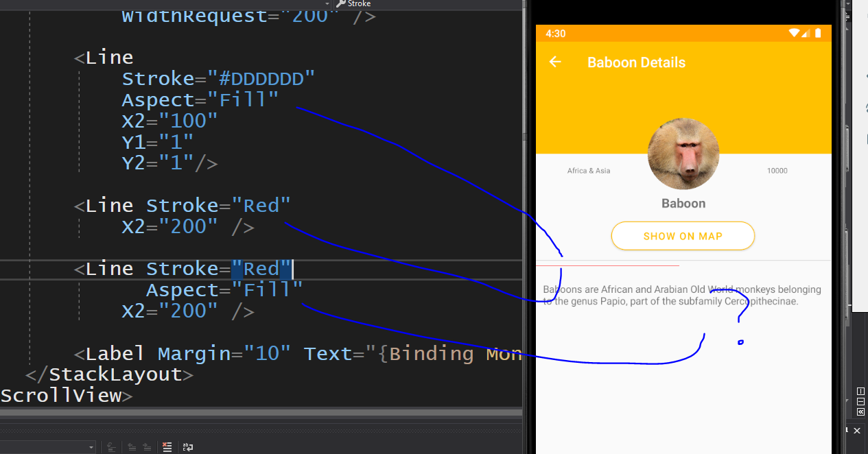Click the vertical split icon on right edge
Image resolution: width=868 pixels, height=454 pixels.
pos(860,391)
